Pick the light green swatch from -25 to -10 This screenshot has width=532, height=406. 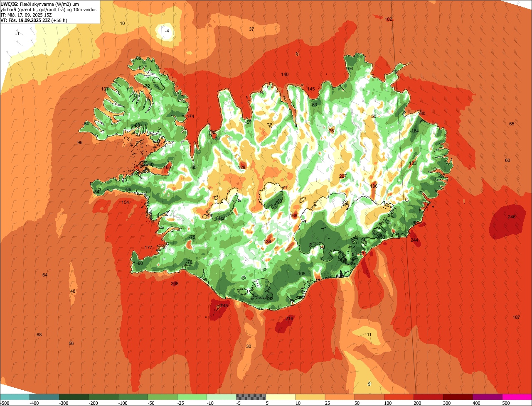[x=192, y=397]
